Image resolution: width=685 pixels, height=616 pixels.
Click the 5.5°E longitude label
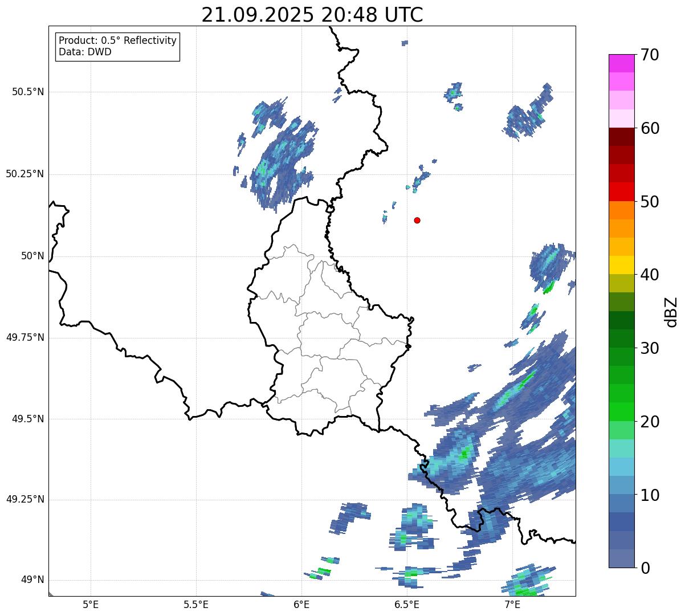click(196, 604)
